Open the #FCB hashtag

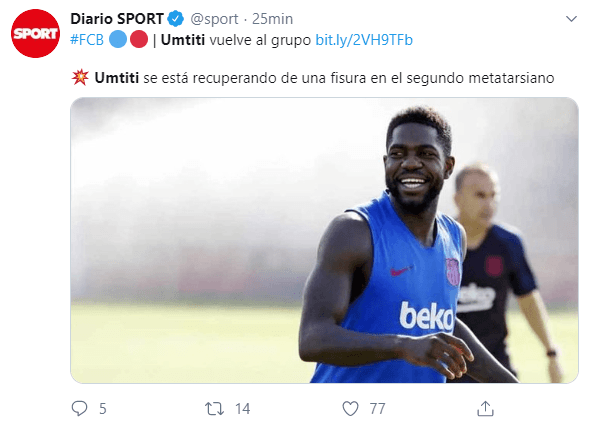(x=87, y=40)
